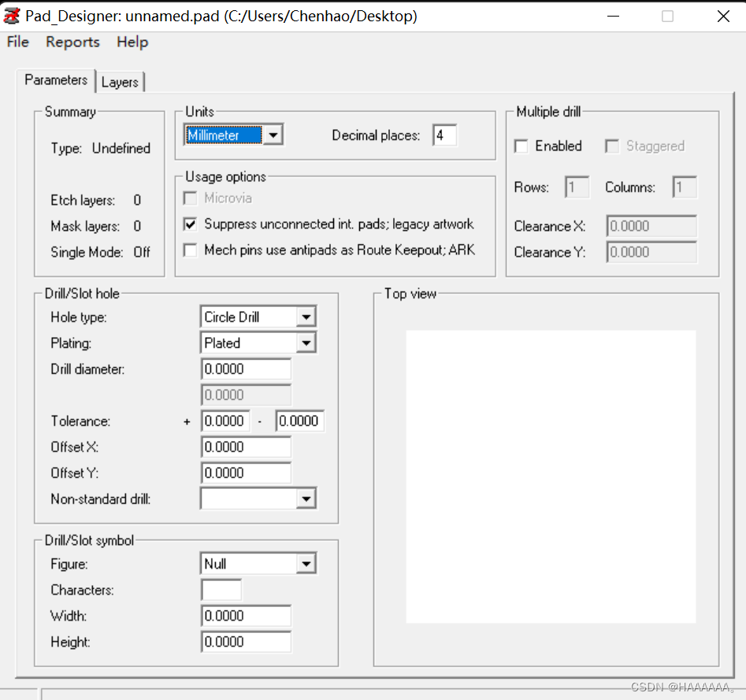The height and width of the screenshot is (700, 746).
Task: Click the Decimal places field
Action: pos(444,135)
